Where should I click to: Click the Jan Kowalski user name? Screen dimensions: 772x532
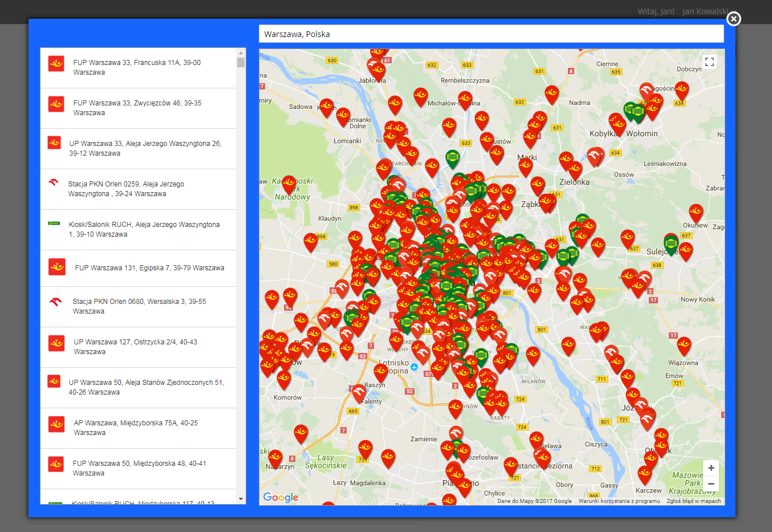click(x=705, y=11)
